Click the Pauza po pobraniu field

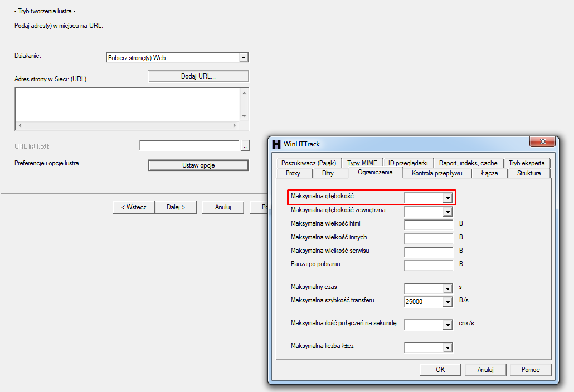tap(429, 266)
